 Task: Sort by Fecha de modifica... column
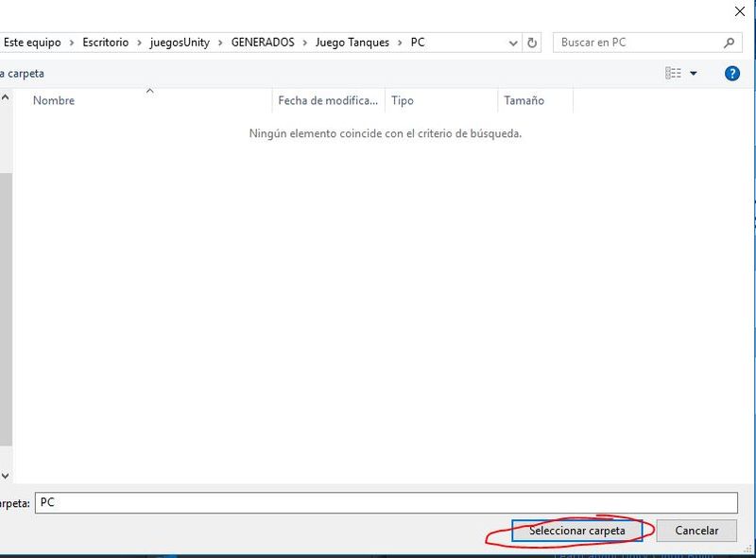[x=328, y=100]
